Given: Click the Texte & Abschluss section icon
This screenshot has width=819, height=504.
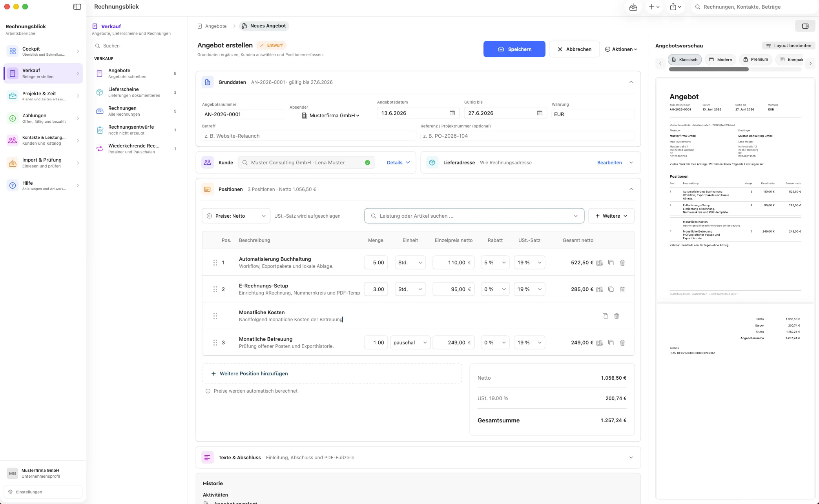Looking at the screenshot, I should (x=208, y=458).
